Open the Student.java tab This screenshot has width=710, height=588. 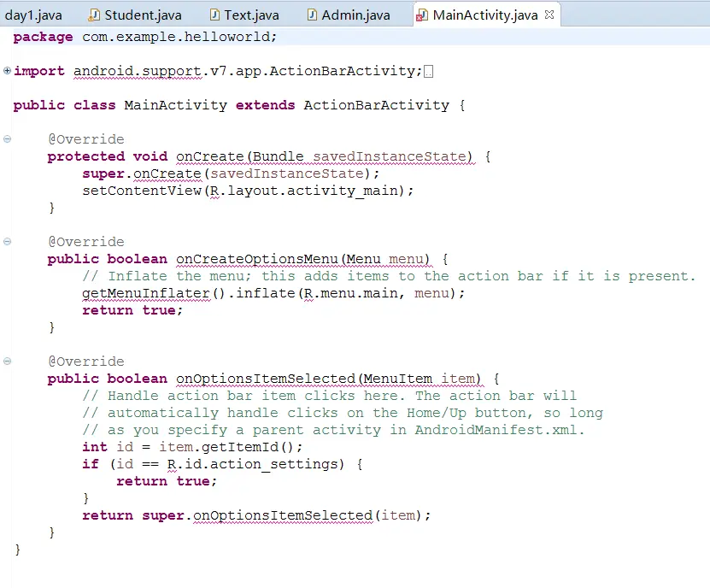(x=135, y=15)
